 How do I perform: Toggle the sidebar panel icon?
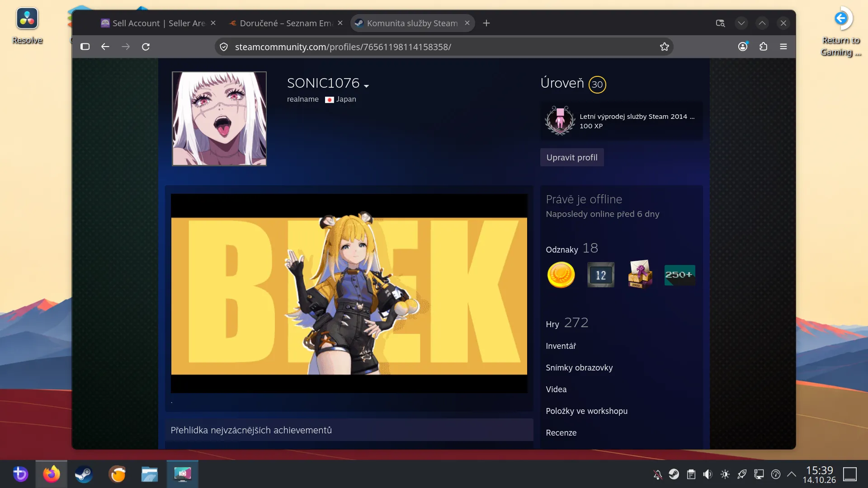(85, 47)
